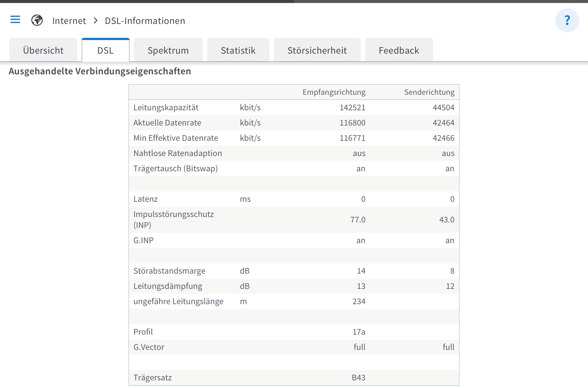Click the Senderichtung column header
The image size is (588, 388).
click(429, 92)
